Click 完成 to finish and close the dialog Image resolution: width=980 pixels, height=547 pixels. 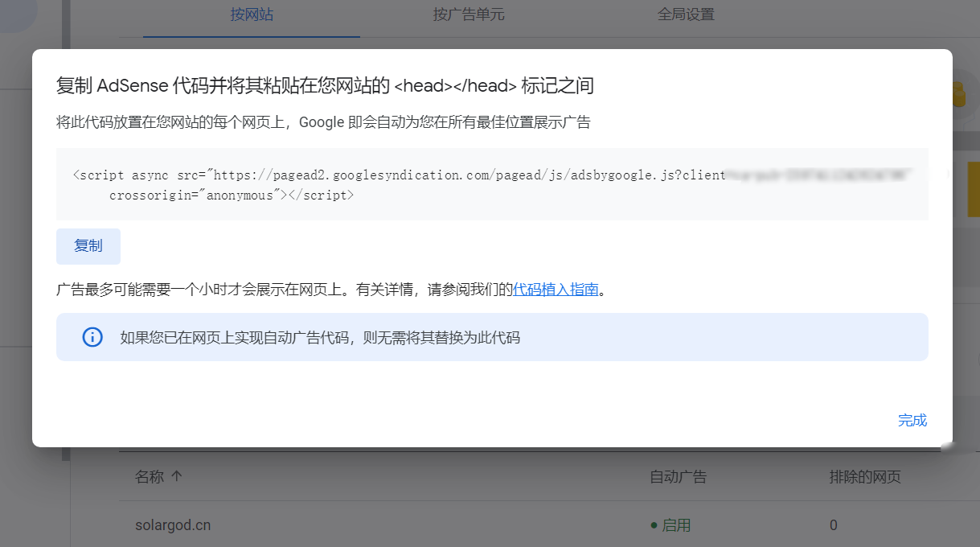coord(912,420)
